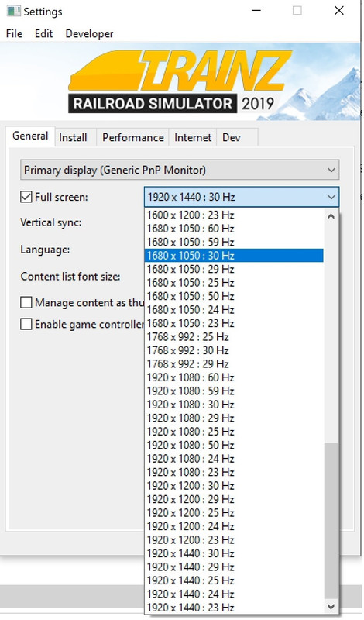The image size is (364, 620).
Task: Select 1920 x 1080 : 60 Hz
Action: coord(235,377)
